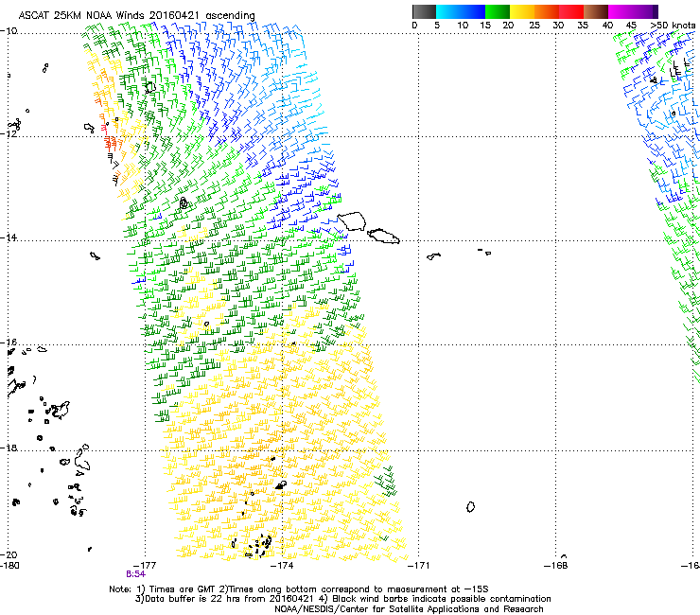Click the '-18' latitude axis label

(x=9, y=448)
